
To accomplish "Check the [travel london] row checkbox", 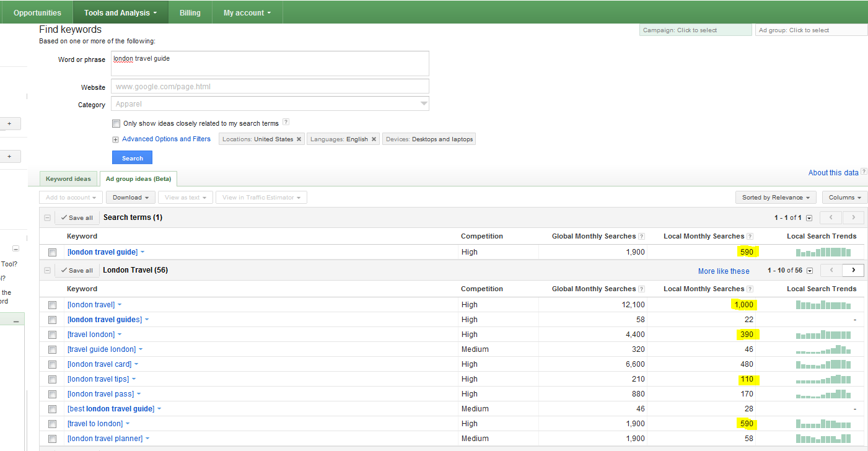I will point(53,335).
